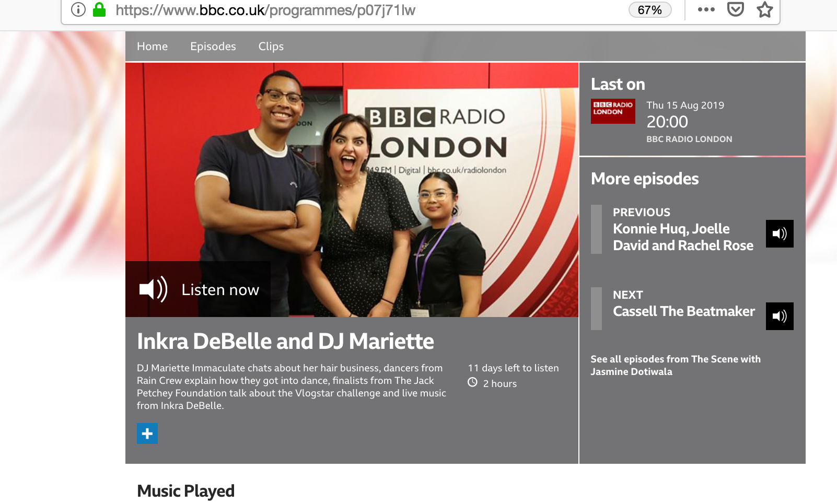Click the green padlock security icon

[x=99, y=10]
